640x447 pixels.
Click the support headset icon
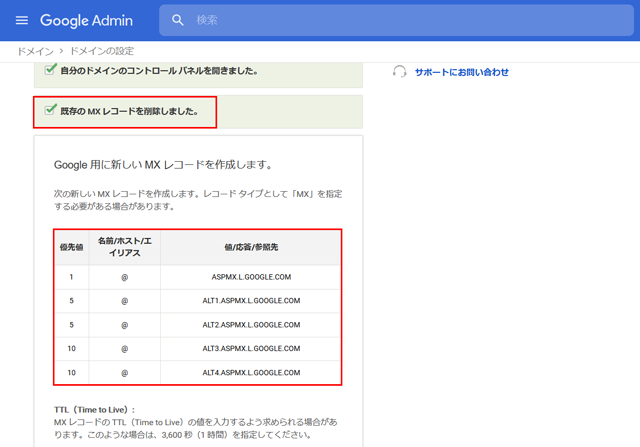click(400, 72)
